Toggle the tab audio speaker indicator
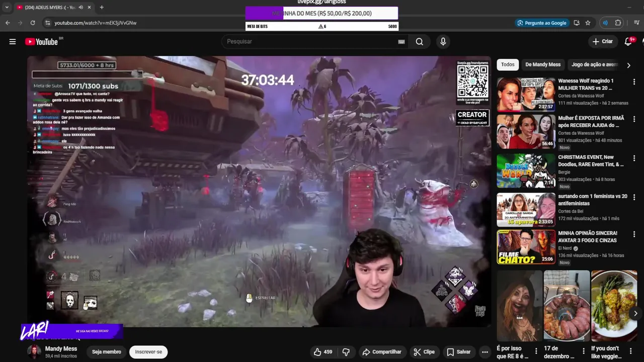 tap(80, 8)
